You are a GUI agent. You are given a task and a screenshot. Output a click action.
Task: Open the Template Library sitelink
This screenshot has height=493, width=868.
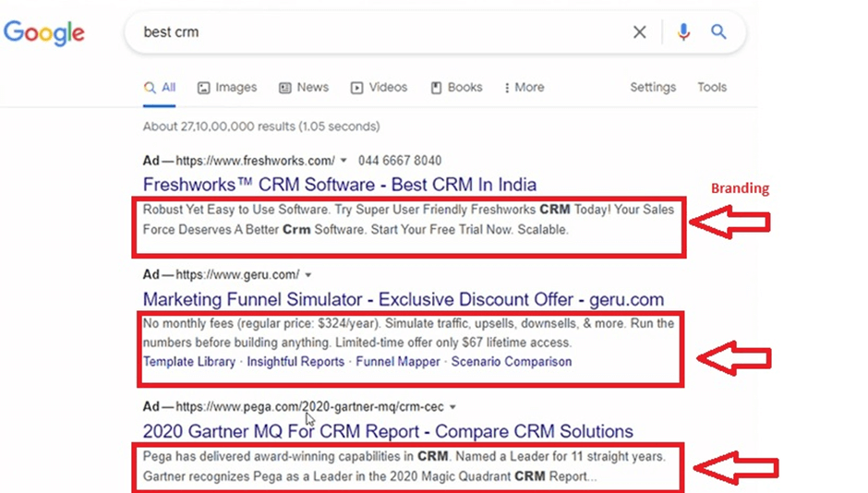189,362
